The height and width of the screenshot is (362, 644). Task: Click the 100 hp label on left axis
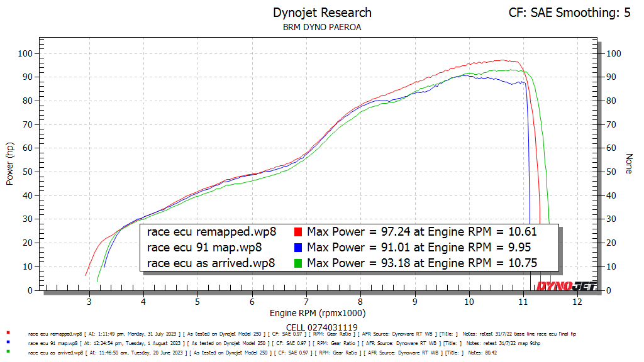tap(25, 53)
